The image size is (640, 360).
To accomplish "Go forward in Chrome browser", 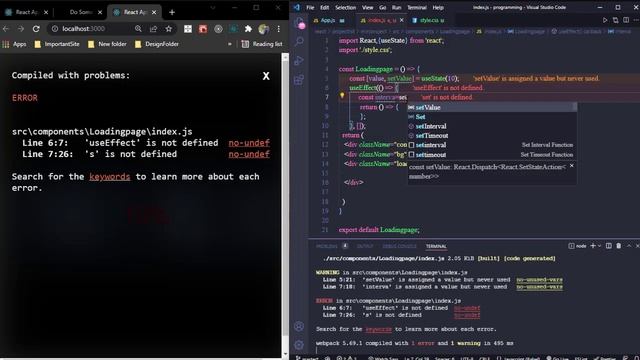I will point(21,29).
